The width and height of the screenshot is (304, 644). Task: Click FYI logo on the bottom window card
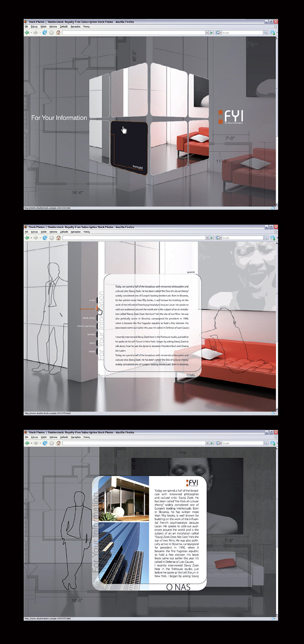(192, 483)
